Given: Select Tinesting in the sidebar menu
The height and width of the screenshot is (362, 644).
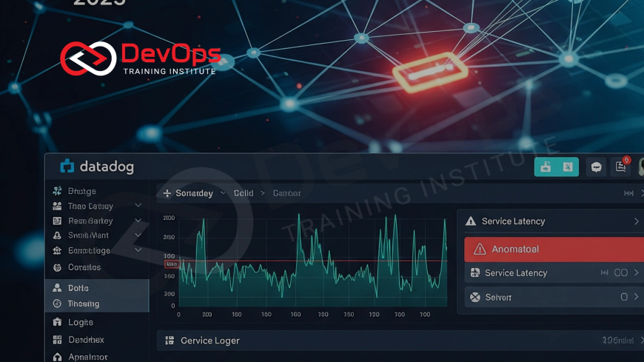Looking at the screenshot, I should 83,304.
